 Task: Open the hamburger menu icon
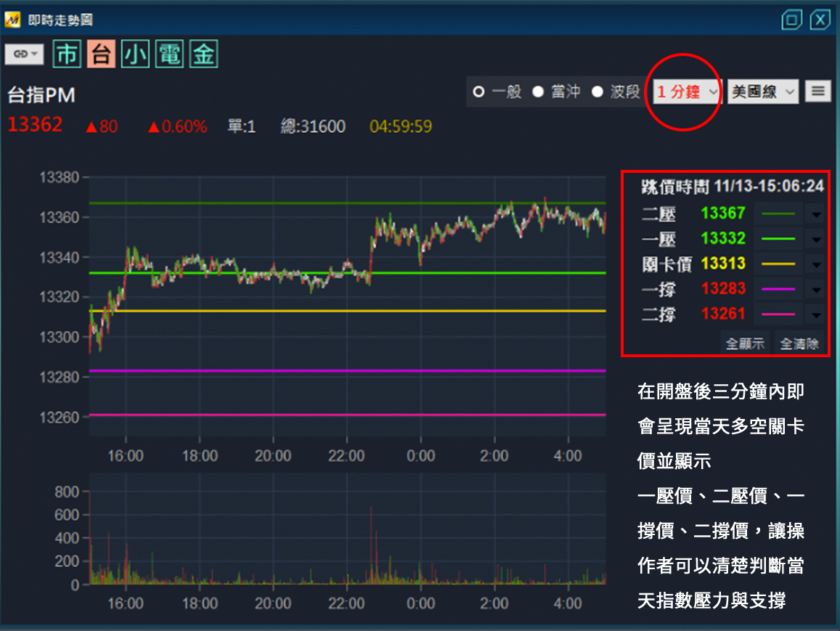pyautogui.click(x=818, y=91)
